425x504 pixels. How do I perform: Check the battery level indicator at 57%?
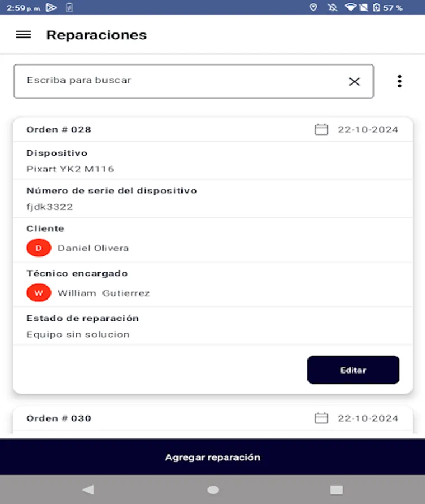(x=385, y=8)
